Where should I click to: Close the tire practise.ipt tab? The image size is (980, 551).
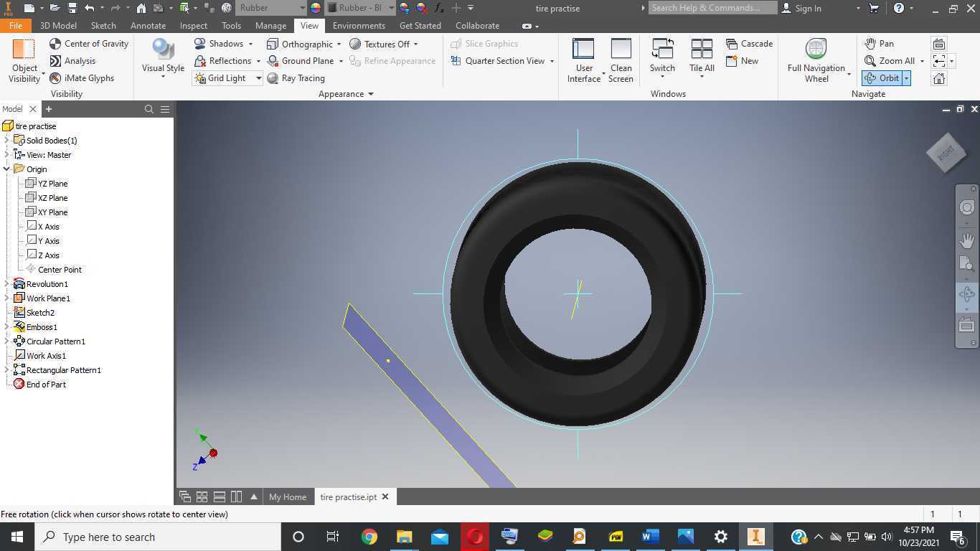tap(385, 496)
